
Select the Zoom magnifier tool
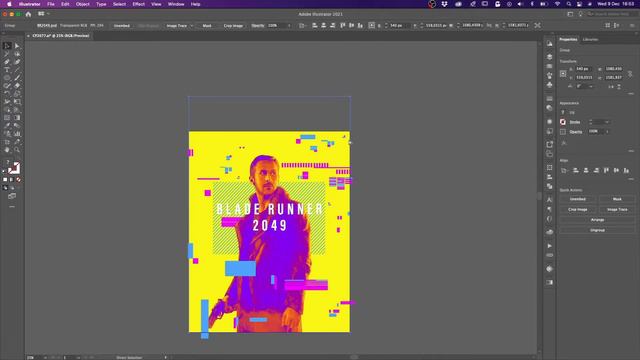17,150
